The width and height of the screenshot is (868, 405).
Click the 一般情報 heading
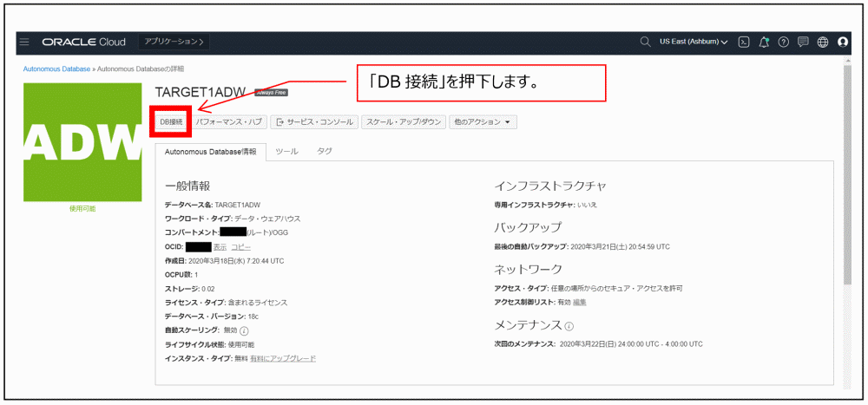click(x=187, y=186)
